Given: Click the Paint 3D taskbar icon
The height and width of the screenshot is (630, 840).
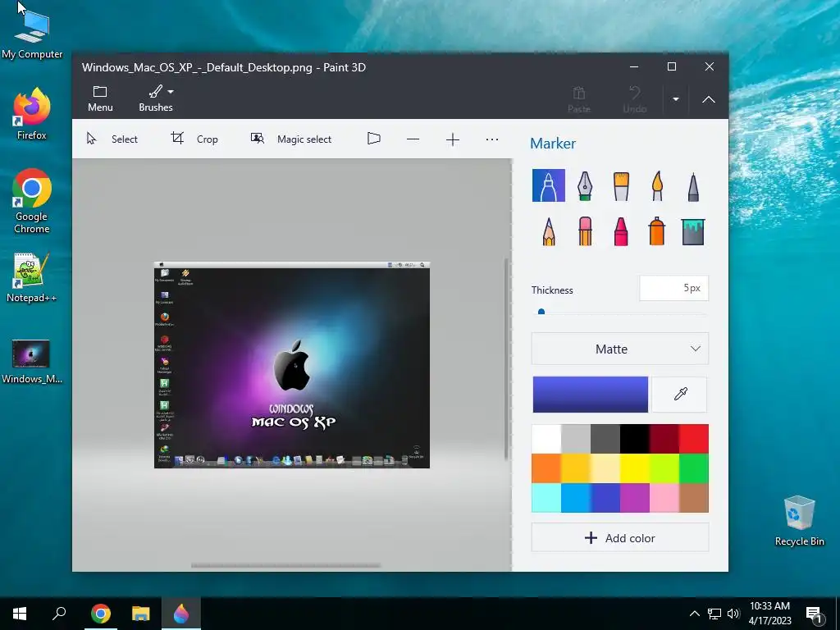Looking at the screenshot, I should (181, 614).
